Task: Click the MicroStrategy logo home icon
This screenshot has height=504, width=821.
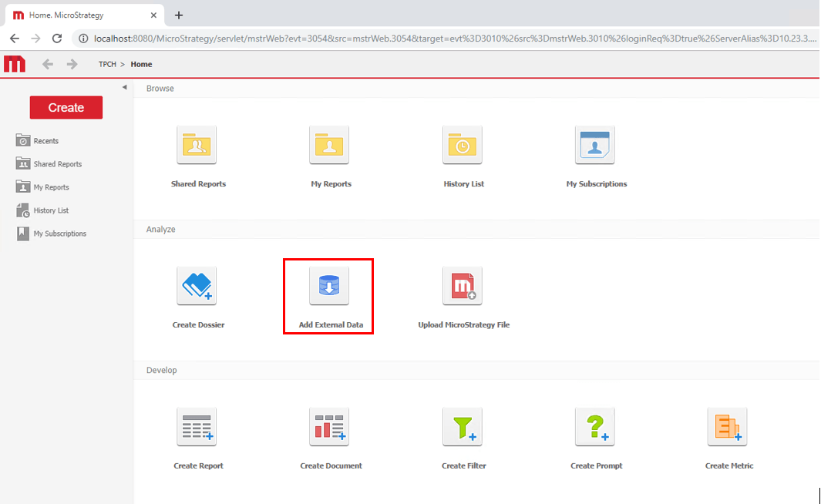Action: tap(15, 64)
